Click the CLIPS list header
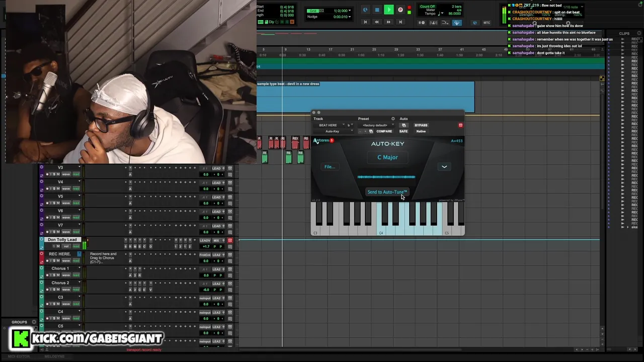 pyautogui.click(x=624, y=34)
